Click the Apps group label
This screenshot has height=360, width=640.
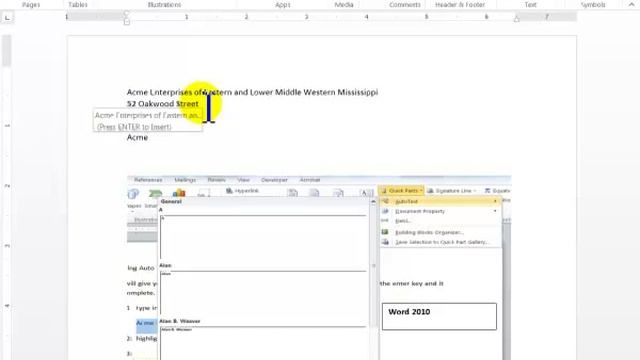[x=282, y=4]
